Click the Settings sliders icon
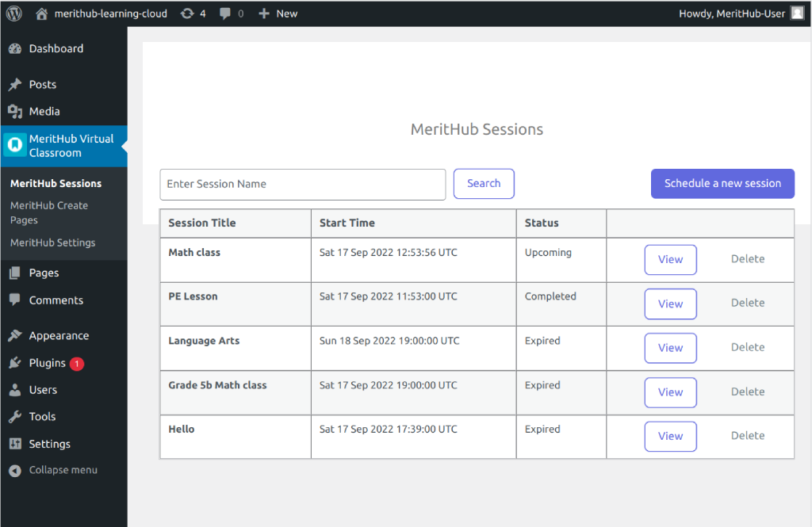 (x=15, y=444)
